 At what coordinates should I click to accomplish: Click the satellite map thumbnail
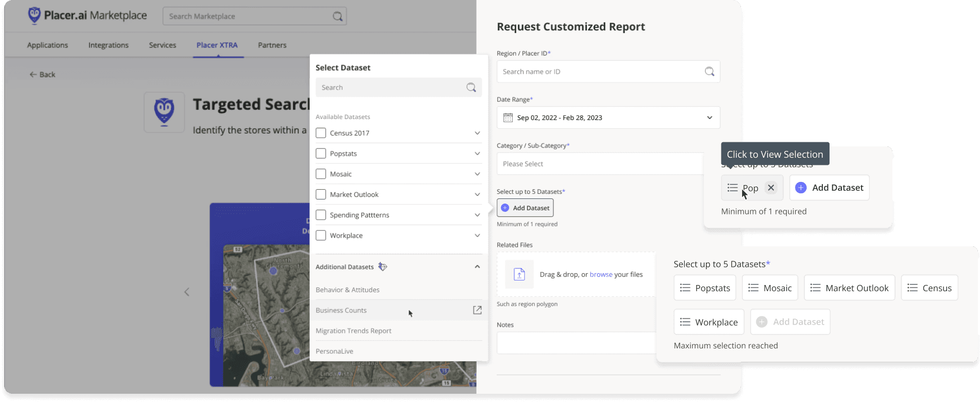coord(349,315)
